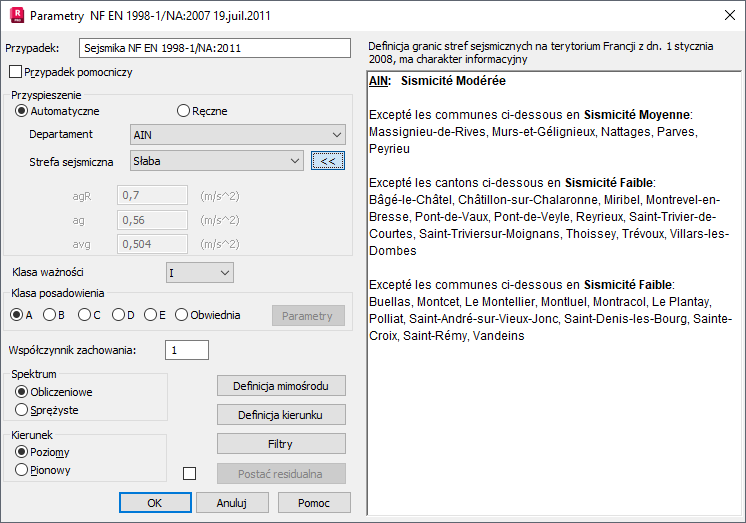Viewport: 746px width, 523px height.
Task: Select foundation class A
Action: point(17,315)
